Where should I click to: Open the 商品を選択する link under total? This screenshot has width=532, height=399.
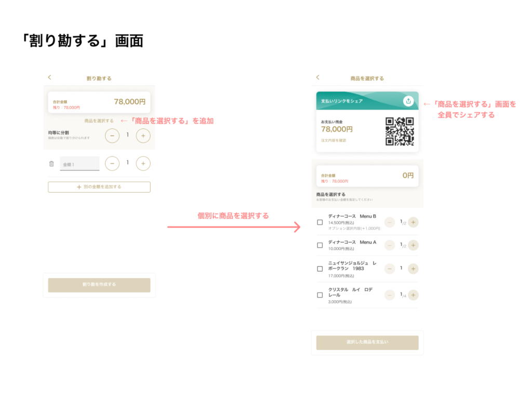99,121
